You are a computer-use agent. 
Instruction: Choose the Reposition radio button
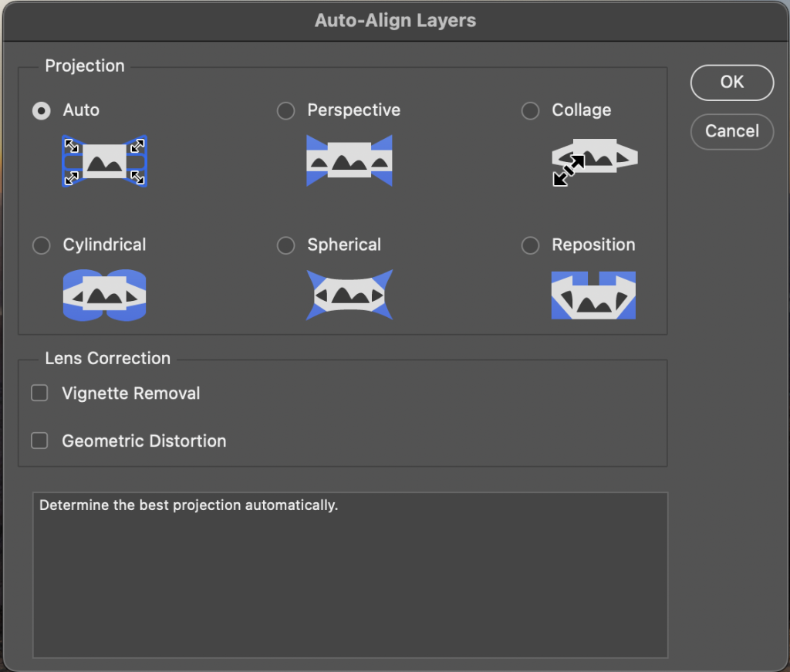click(x=530, y=245)
